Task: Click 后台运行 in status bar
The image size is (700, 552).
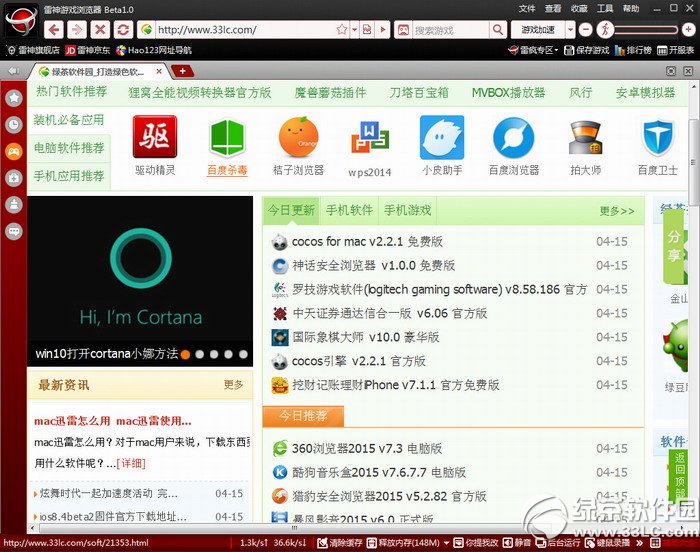Action: tap(558, 543)
